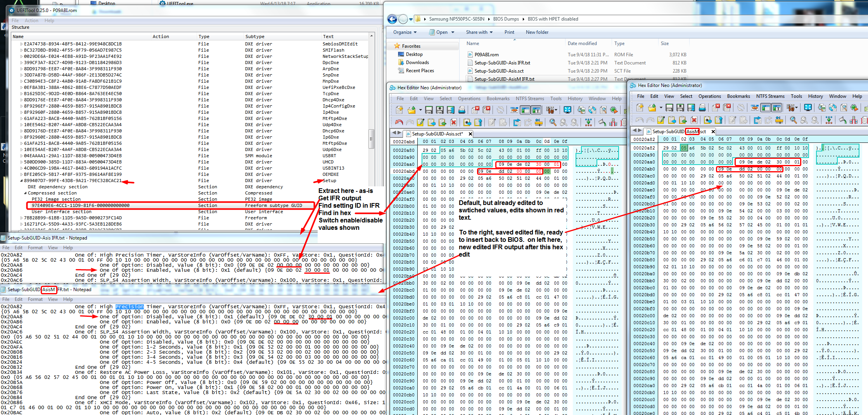The height and width of the screenshot is (415, 868).
Task: Open encoding dropdown in right Hex Editor toolbar
Action: tap(797, 108)
